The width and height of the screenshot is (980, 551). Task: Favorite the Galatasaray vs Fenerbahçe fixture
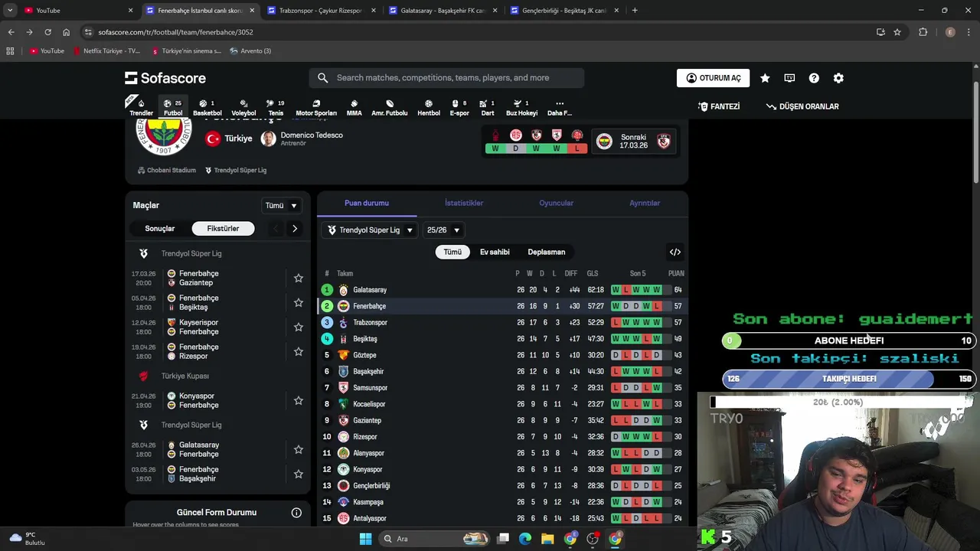pos(299,449)
